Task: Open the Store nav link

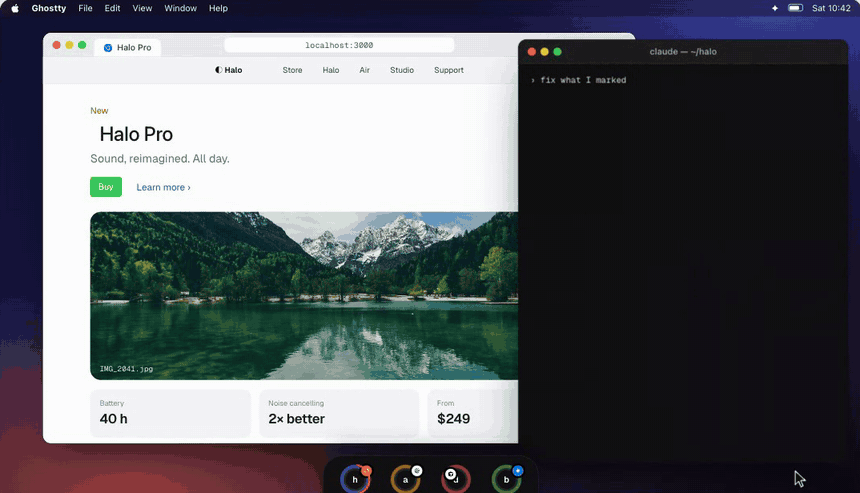Action: coord(292,70)
